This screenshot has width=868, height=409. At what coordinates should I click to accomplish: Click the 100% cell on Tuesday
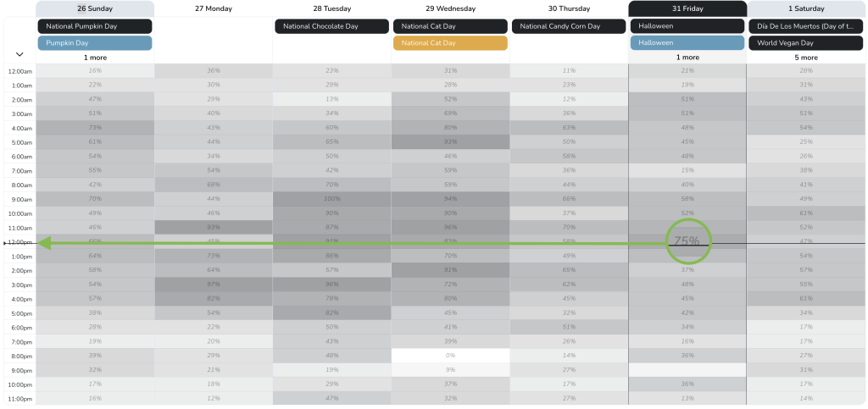point(331,198)
